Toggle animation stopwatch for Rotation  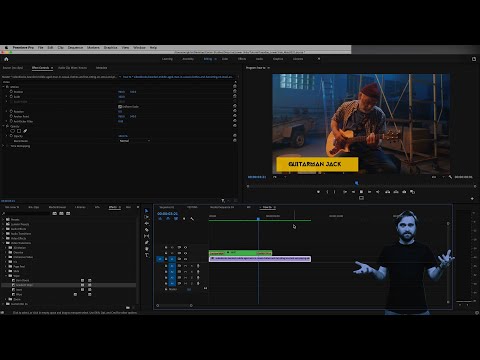click(11, 111)
